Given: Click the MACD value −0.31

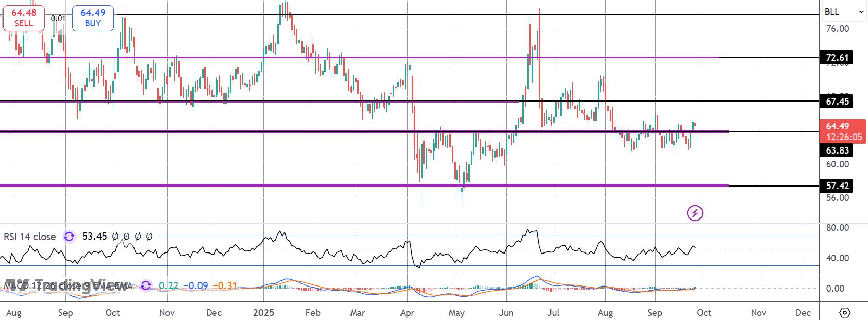Looking at the screenshot, I should click(225, 285).
